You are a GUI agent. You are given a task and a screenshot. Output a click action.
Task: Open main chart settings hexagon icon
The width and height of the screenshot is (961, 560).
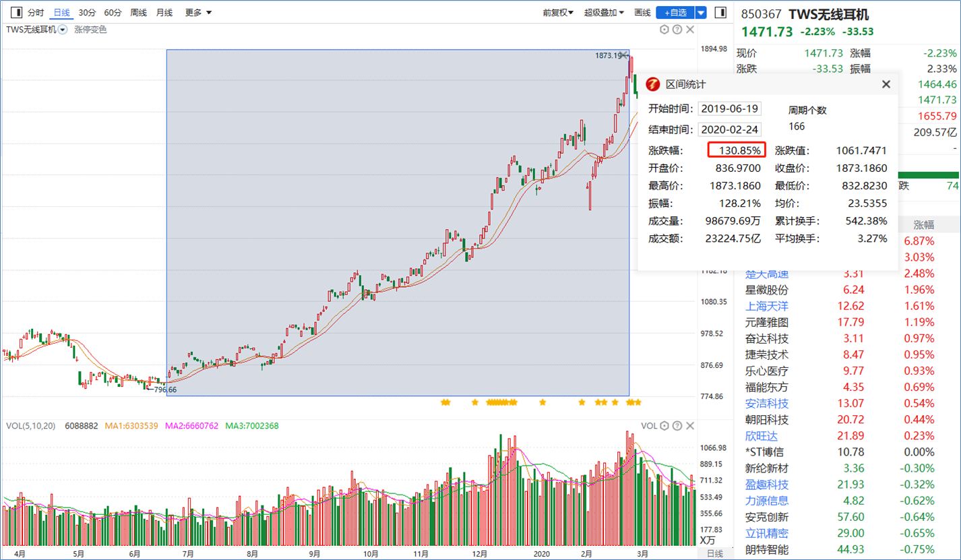pyautogui.click(x=664, y=29)
